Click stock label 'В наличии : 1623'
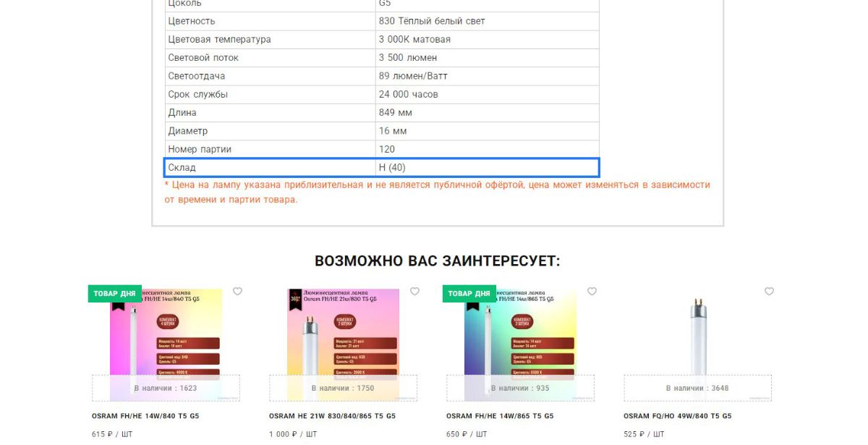Image resolution: width=868 pixels, height=445 pixels. pos(166,388)
